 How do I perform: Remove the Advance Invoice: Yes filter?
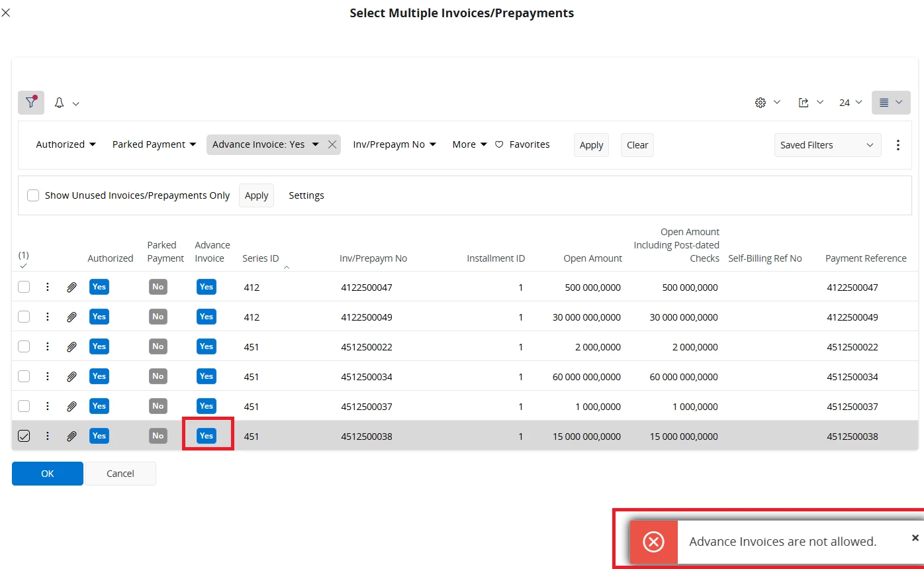pyautogui.click(x=332, y=144)
